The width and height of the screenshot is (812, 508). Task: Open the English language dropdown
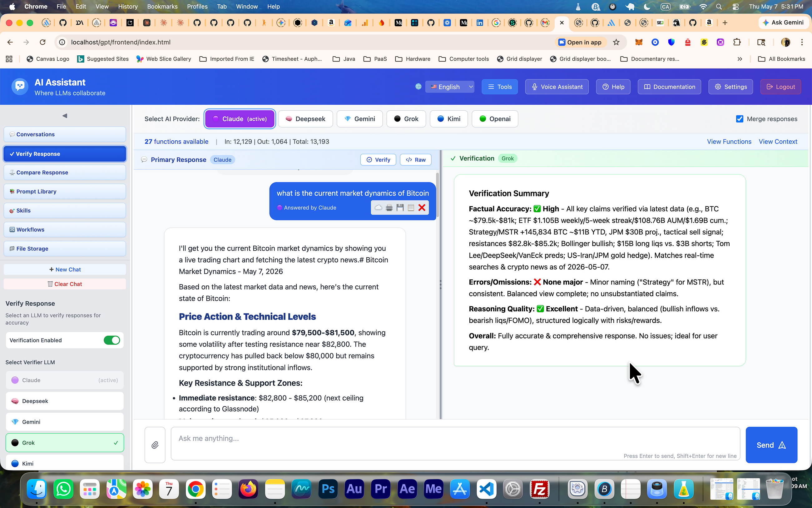(450, 87)
